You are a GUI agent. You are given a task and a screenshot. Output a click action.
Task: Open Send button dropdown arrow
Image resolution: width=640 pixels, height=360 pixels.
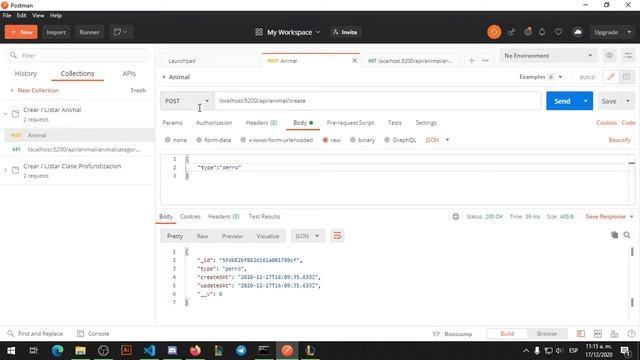tap(585, 101)
